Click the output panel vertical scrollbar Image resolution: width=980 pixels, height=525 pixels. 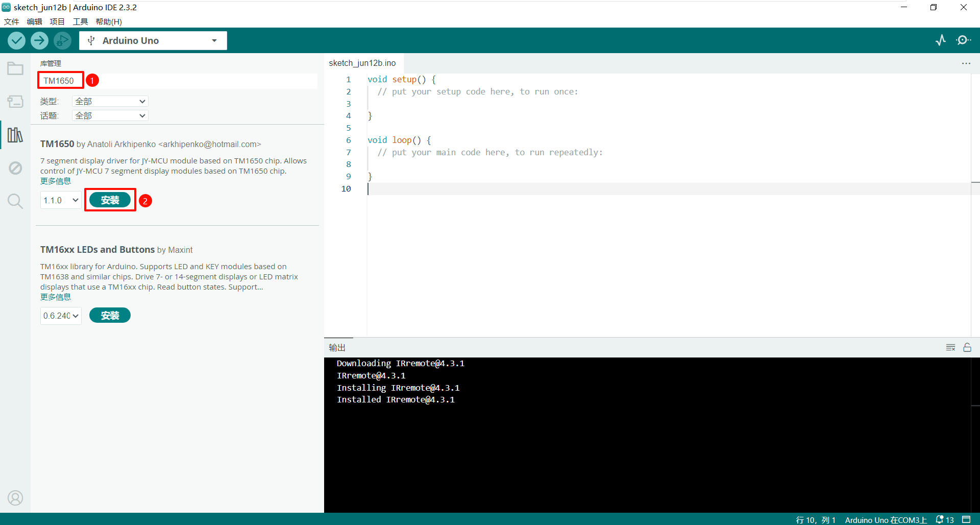[975, 434]
